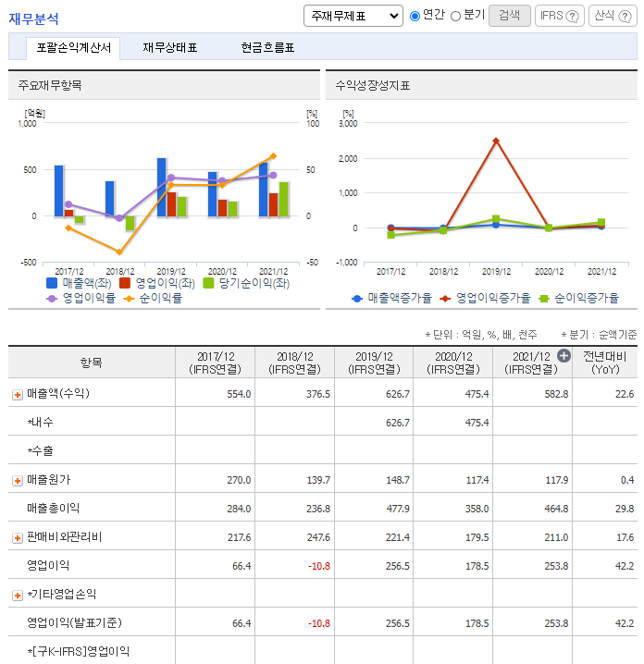644x664 pixels.
Task: Select the 연간 radio button
Action: tap(415, 16)
